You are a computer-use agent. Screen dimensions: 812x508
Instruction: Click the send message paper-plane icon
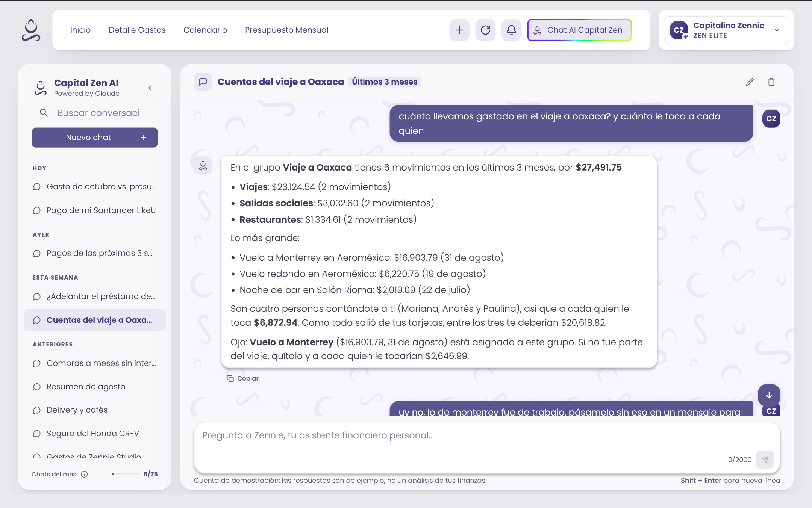[x=765, y=459]
